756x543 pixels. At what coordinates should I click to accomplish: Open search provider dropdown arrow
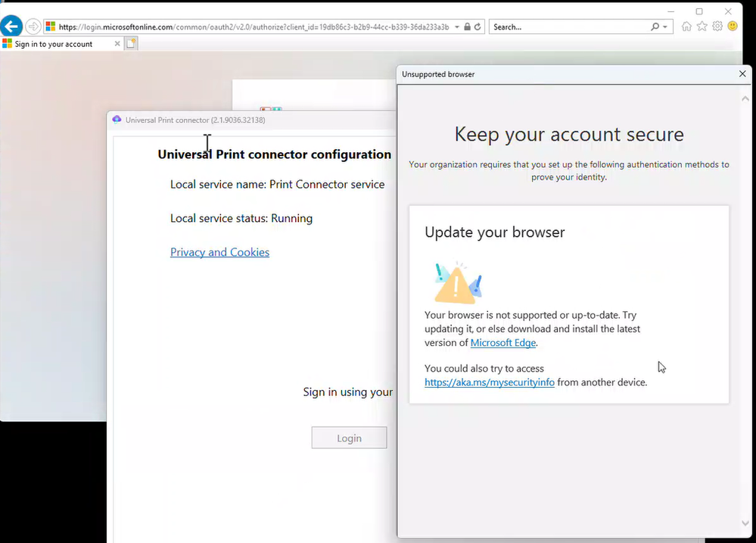[665, 27]
